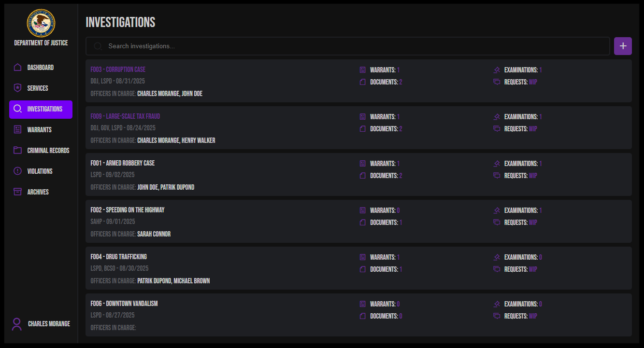Click the warrants icon on the Corruption Case row
The height and width of the screenshot is (348, 644).
[362, 70]
